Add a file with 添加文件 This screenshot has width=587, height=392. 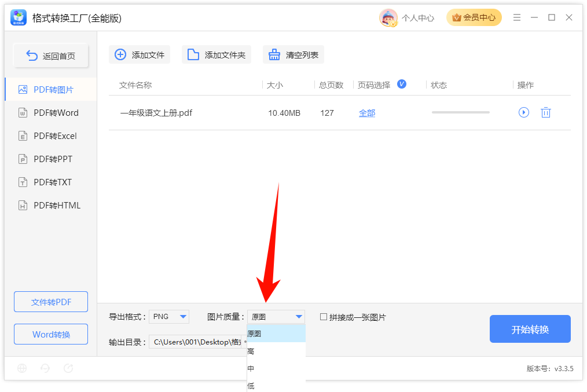point(140,54)
